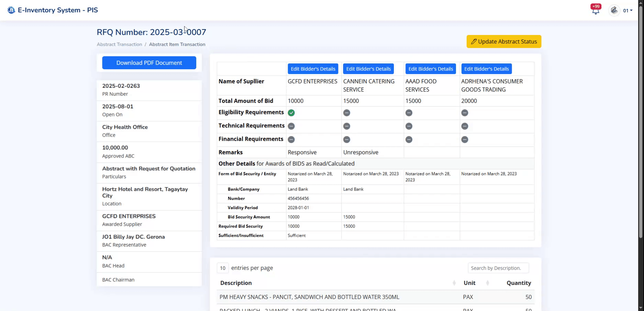Viewport: 644px width, 311px height.
Task: Click financial requirements icon for CANNEIN CATERING SERVICE
Action: 346,140
